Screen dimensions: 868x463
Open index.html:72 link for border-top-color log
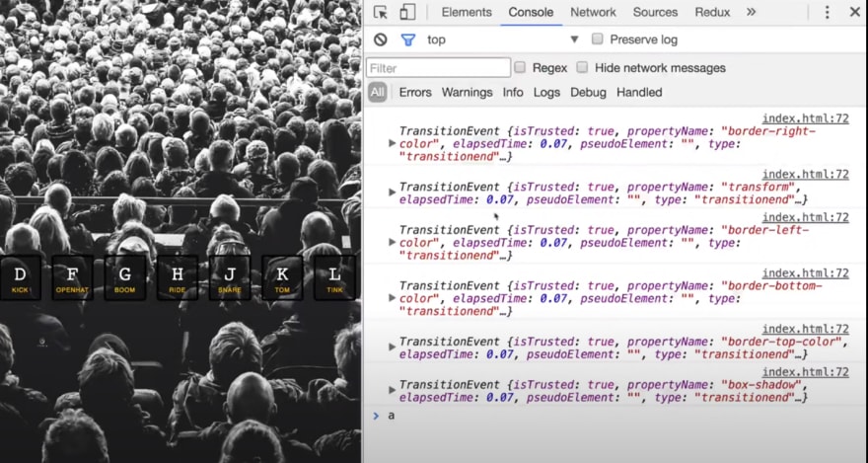click(806, 329)
